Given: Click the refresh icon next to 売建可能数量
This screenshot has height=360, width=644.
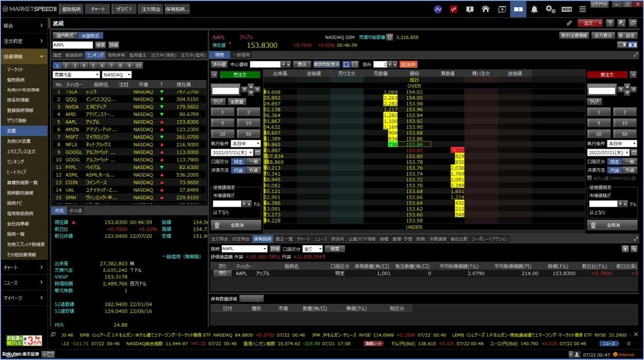Looking at the screenshot, I should click(x=389, y=37).
